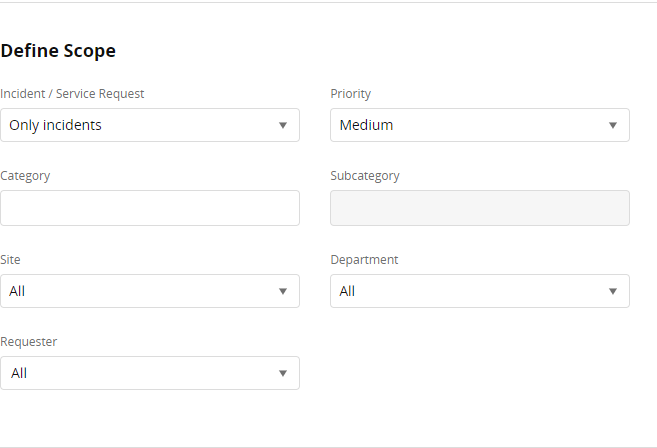This screenshot has height=448, width=657.
Task: Click the greyed-out Subcategory field
Action: [x=480, y=208]
